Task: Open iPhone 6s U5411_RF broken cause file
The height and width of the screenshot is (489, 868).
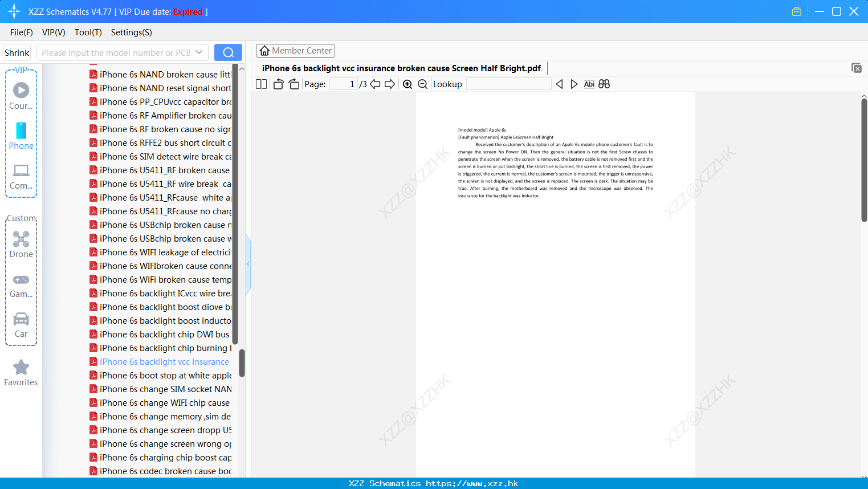Action: pyautogui.click(x=160, y=170)
